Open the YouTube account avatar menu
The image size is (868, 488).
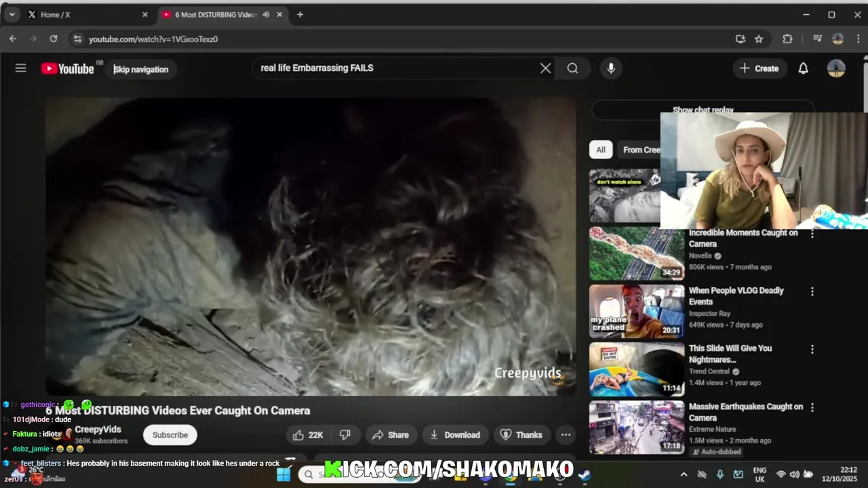[x=836, y=68]
